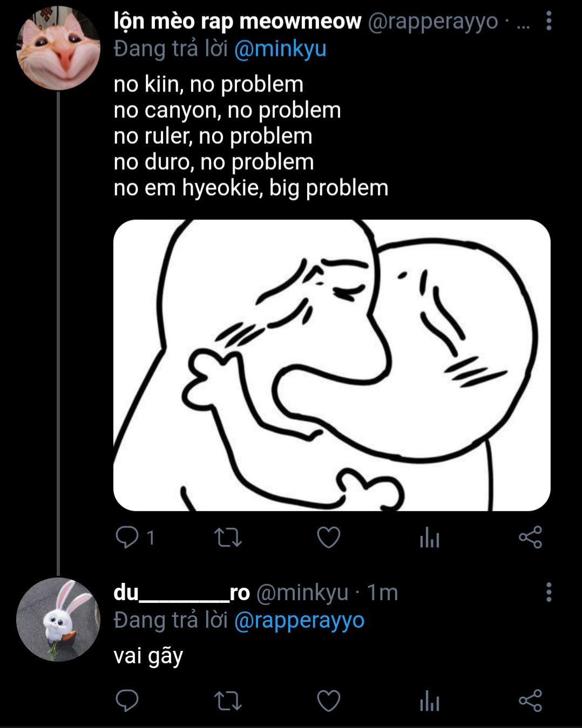Open the "lộn mèo rap meowmeow" profile name

[x=237, y=22]
